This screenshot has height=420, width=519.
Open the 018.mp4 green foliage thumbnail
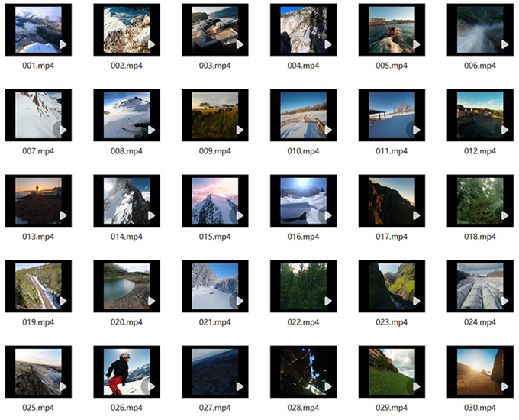tap(480, 201)
